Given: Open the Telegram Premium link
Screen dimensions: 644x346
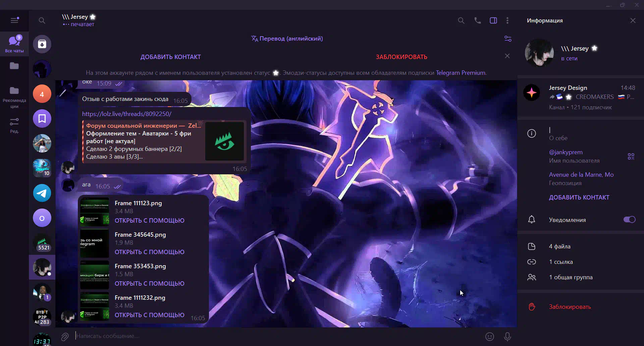Looking at the screenshot, I should pos(461,73).
